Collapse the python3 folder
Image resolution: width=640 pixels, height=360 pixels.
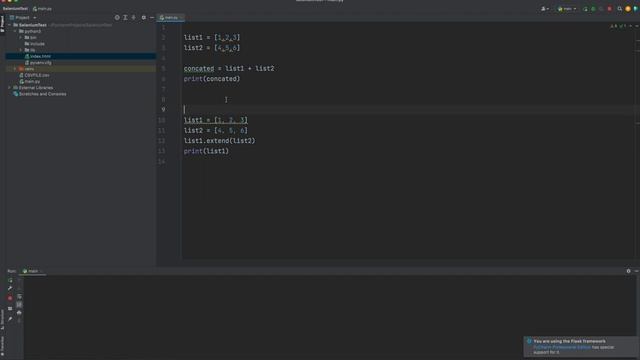tap(16, 31)
